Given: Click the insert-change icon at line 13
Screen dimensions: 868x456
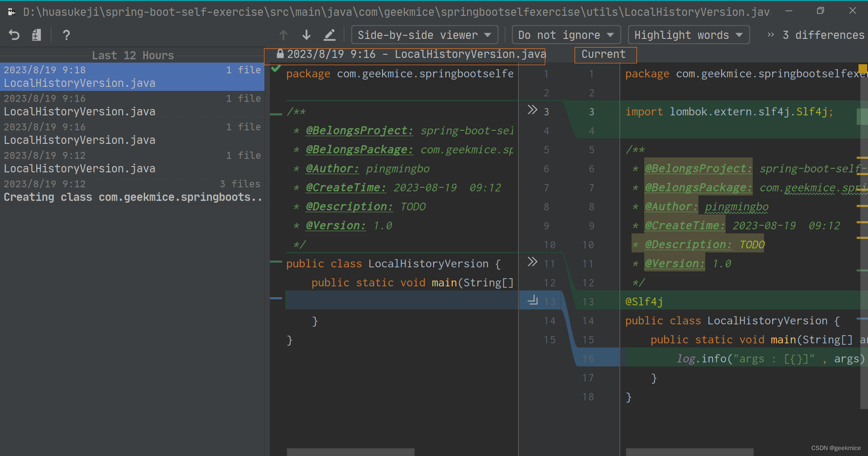Looking at the screenshot, I should (533, 300).
